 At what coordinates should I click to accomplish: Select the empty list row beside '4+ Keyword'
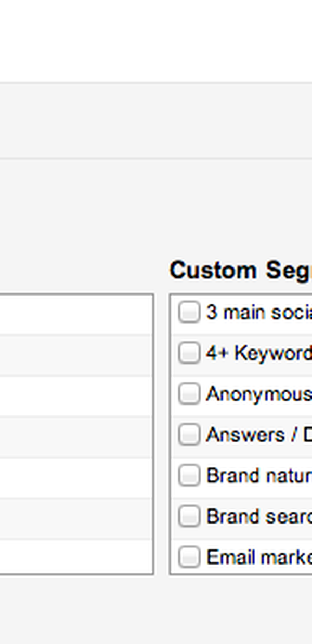76,355
